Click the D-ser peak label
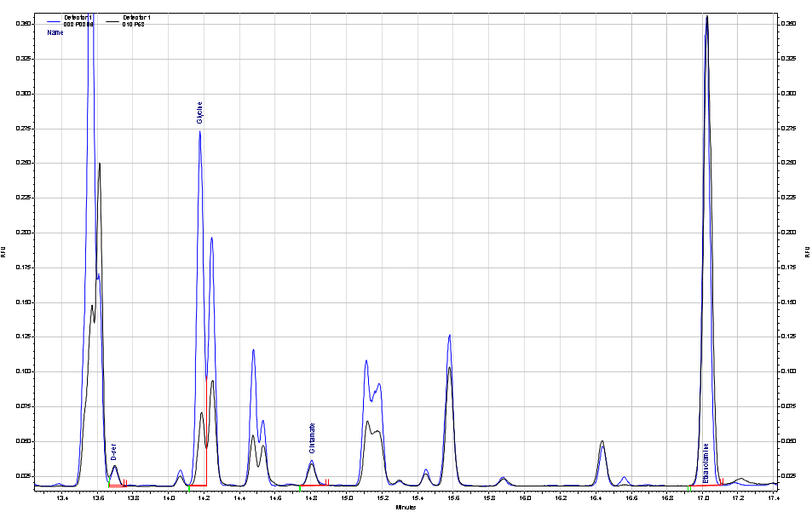The width and height of the screenshot is (812, 512). coord(113,452)
